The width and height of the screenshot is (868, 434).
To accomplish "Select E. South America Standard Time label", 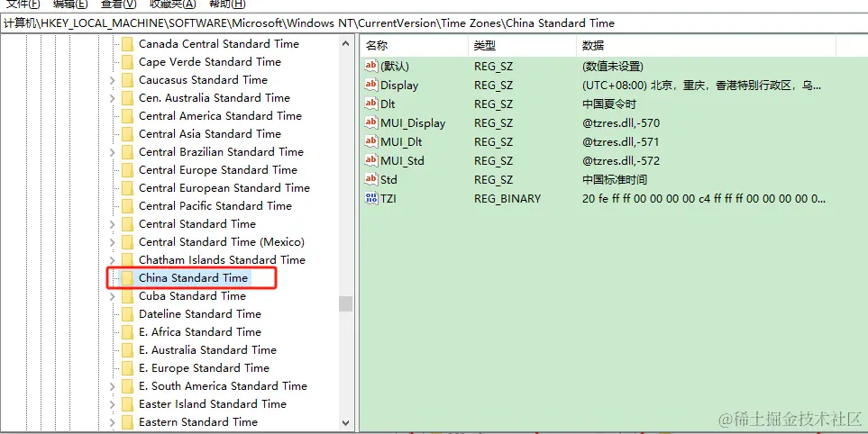I will click(x=224, y=386).
